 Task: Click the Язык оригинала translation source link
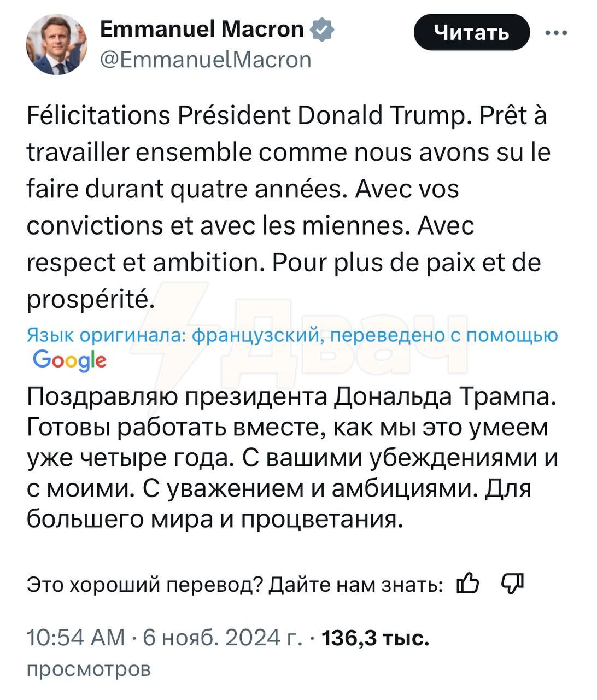click(x=292, y=335)
